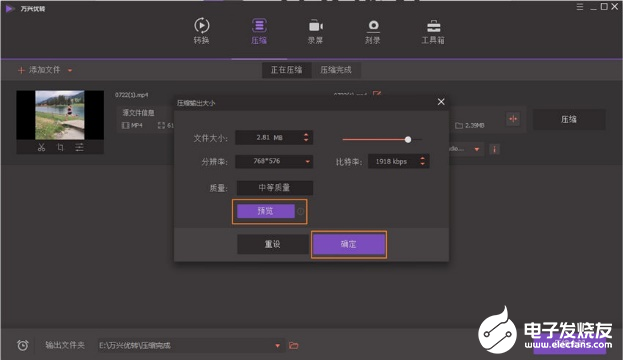Click the file size stepper arrows
This screenshot has width=623, height=360.
tap(306, 137)
